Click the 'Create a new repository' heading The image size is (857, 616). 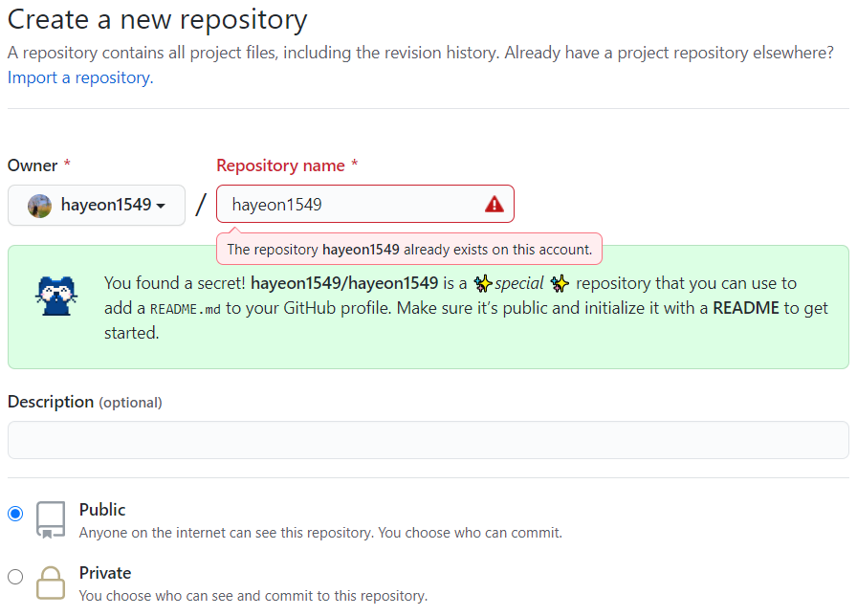click(x=158, y=20)
